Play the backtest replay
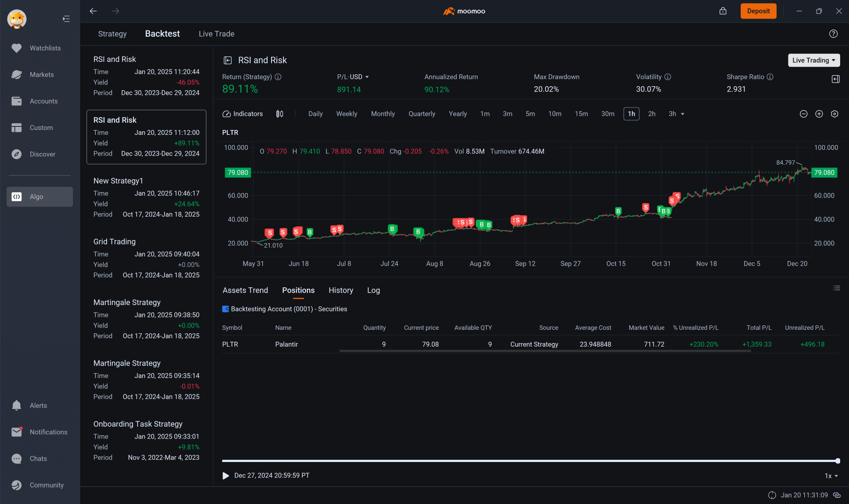This screenshot has width=849, height=504. (x=226, y=476)
